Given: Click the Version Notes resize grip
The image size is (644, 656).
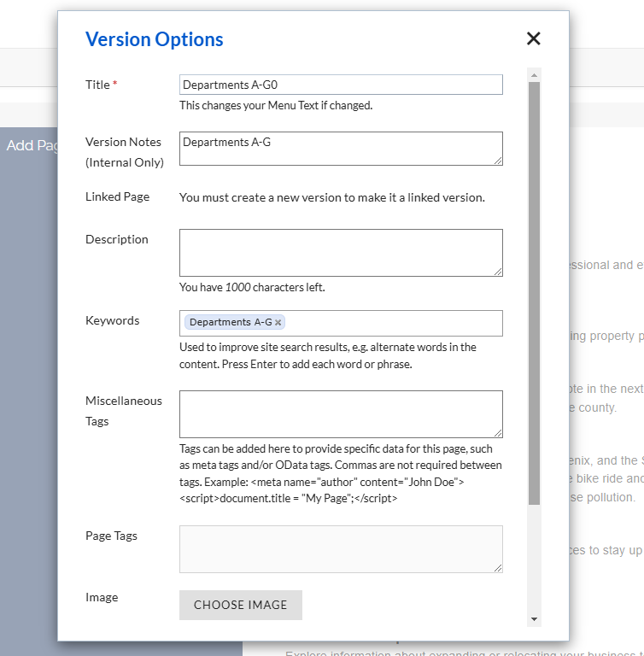Looking at the screenshot, I should (x=498, y=161).
